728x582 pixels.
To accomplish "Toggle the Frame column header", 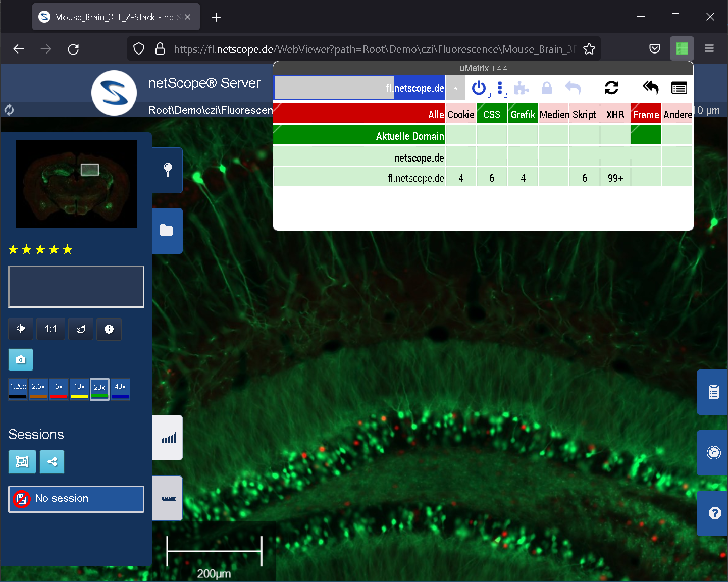I will tap(646, 114).
